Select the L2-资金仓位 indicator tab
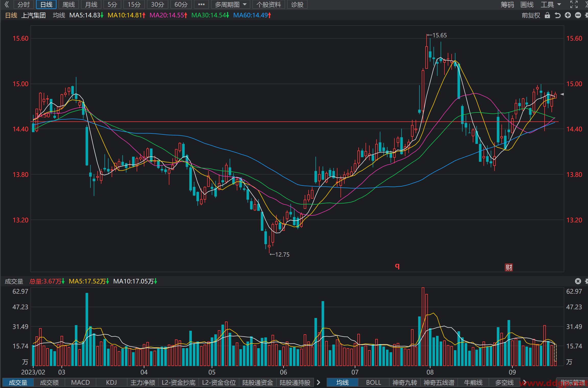The width and height of the screenshot is (588, 388). coord(219,383)
